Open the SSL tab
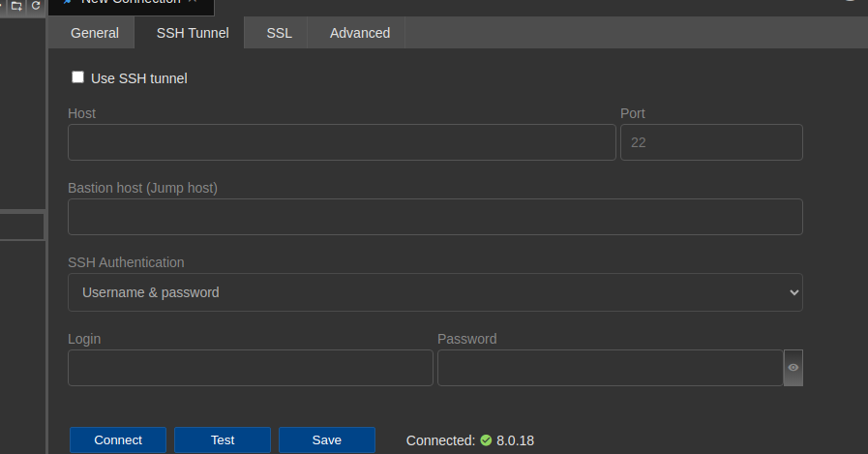868x454 pixels. tap(280, 33)
